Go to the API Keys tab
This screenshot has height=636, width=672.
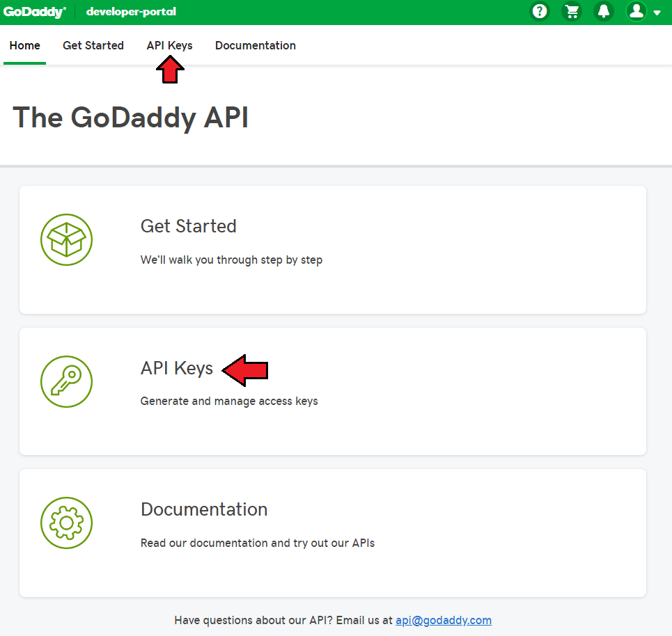169,45
